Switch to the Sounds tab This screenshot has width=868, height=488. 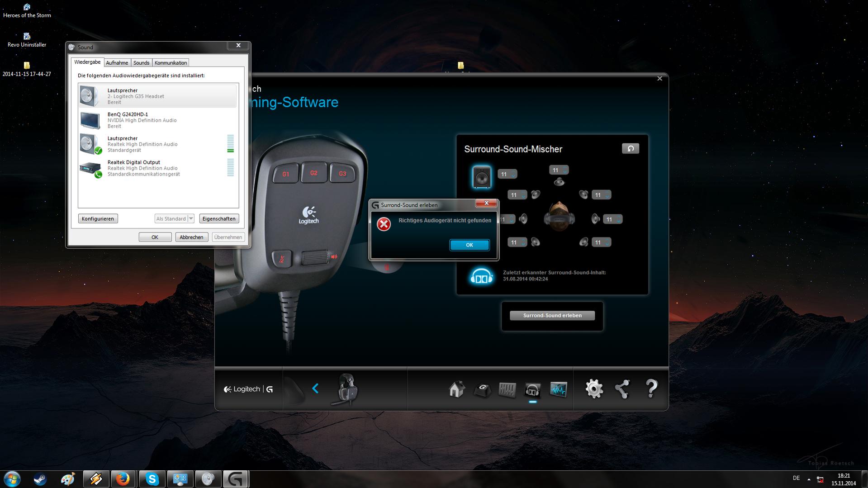(141, 63)
